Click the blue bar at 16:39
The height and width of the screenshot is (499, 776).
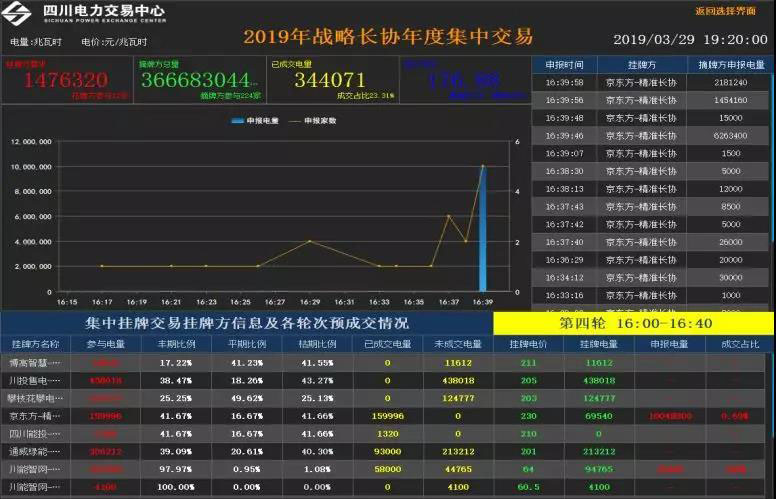point(483,229)
